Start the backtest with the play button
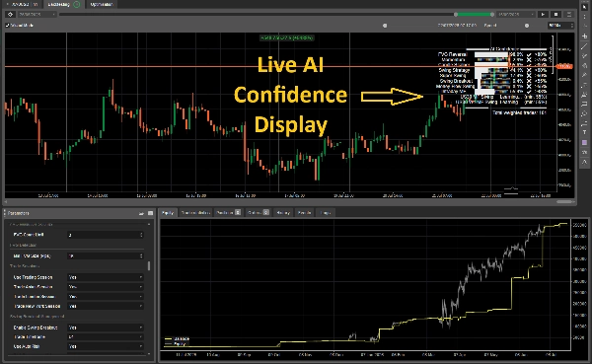Viewport: 592px width, 364px height. click(543, 15)
